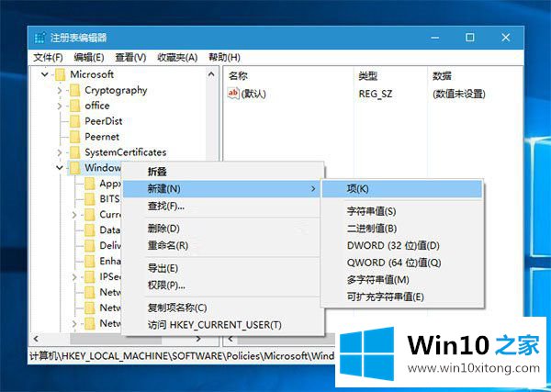
Task: Expand the Cryptography tree node
Action: 60,90
